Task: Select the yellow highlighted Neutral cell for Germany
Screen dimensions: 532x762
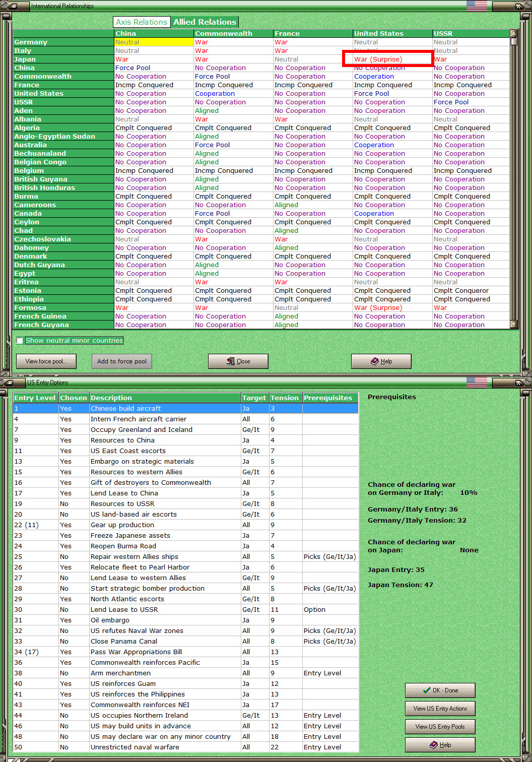Action: click(154, 42)
